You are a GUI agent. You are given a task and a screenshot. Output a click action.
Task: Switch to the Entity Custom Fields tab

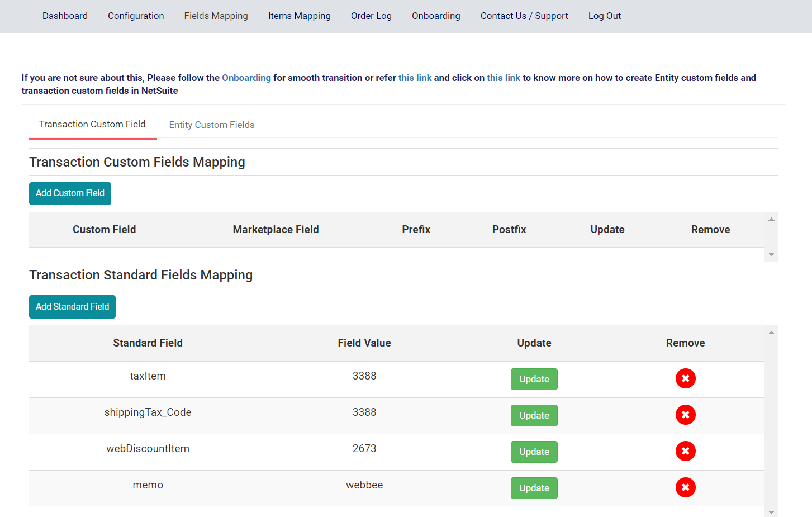pos(211,125)
